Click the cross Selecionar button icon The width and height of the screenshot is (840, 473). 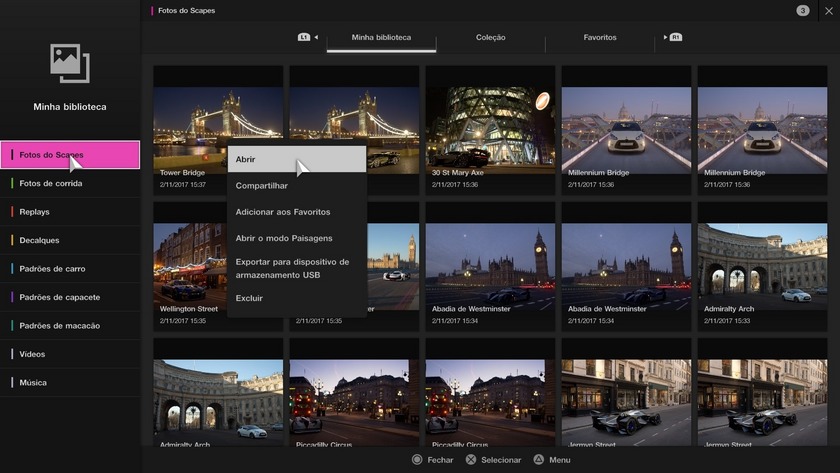471,460
